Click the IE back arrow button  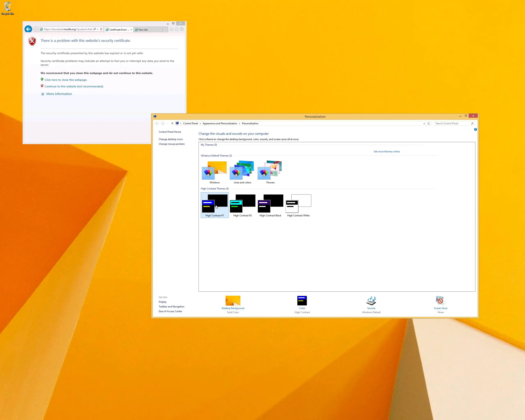(28, 29)
